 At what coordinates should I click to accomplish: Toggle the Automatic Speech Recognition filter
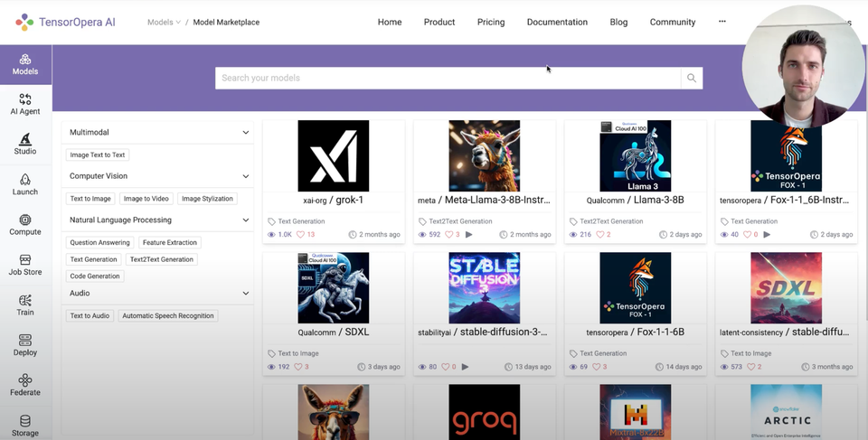[x=168, y=316]
